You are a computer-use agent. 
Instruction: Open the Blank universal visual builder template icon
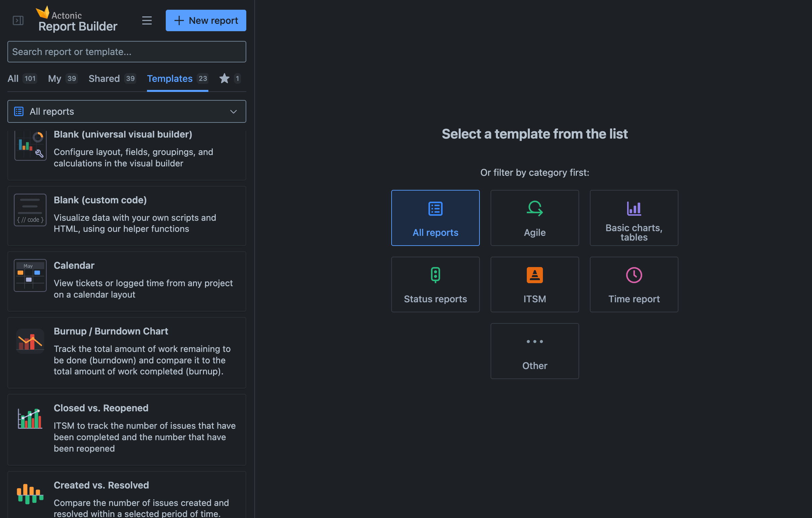point(30,145)
